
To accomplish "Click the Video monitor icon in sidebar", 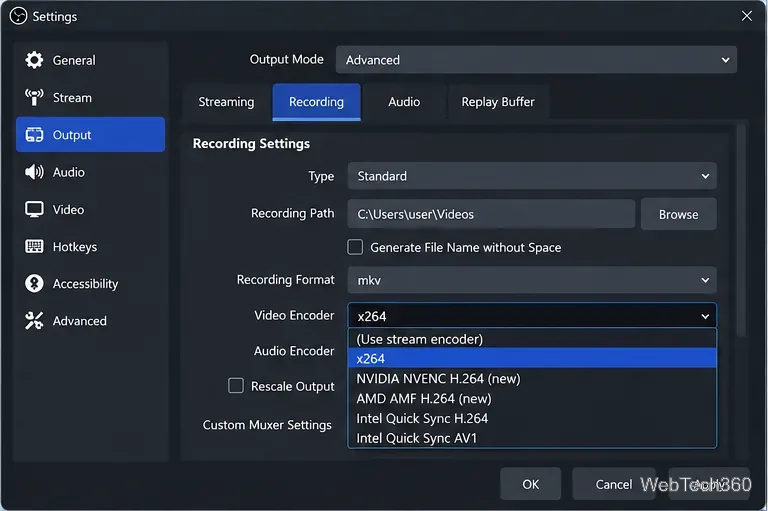I will [34, 209].
